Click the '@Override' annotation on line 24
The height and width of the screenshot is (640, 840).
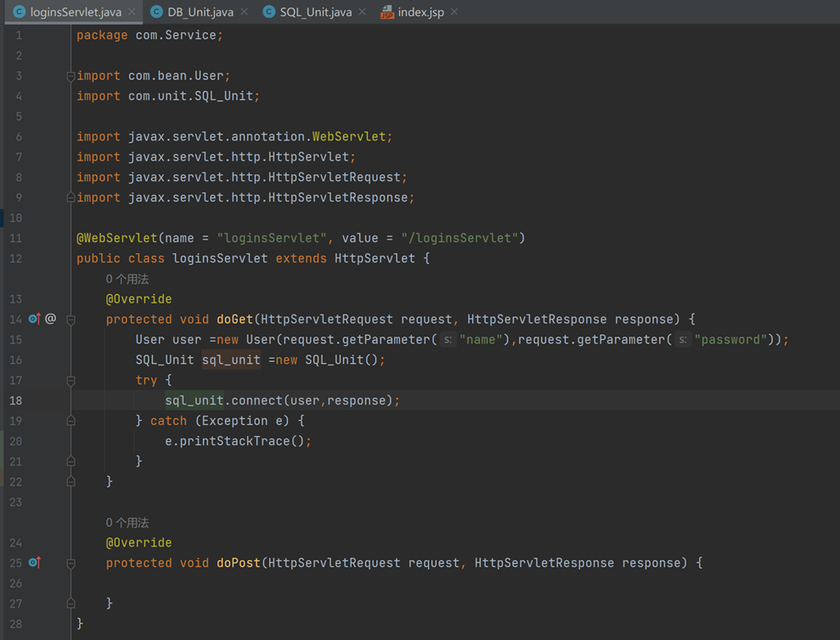pos(138,543)
